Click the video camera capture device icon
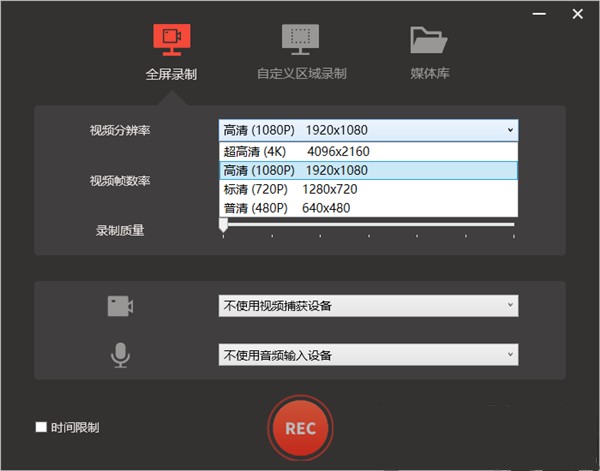 point(120,306)
